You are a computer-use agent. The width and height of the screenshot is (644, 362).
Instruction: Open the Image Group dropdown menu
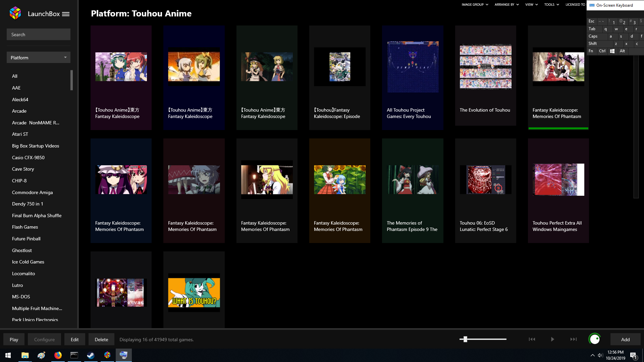coord(475,5)
